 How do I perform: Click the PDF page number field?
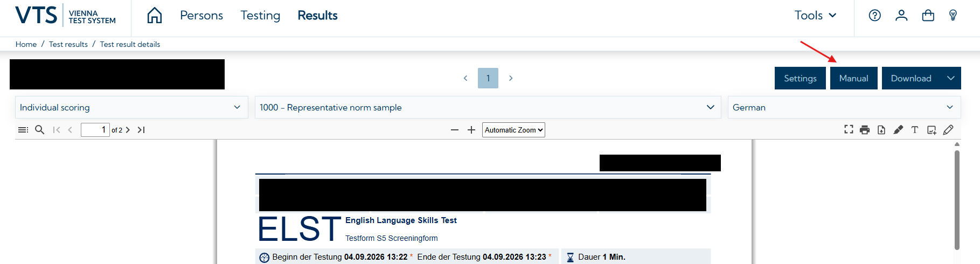[x=95, y=130]
